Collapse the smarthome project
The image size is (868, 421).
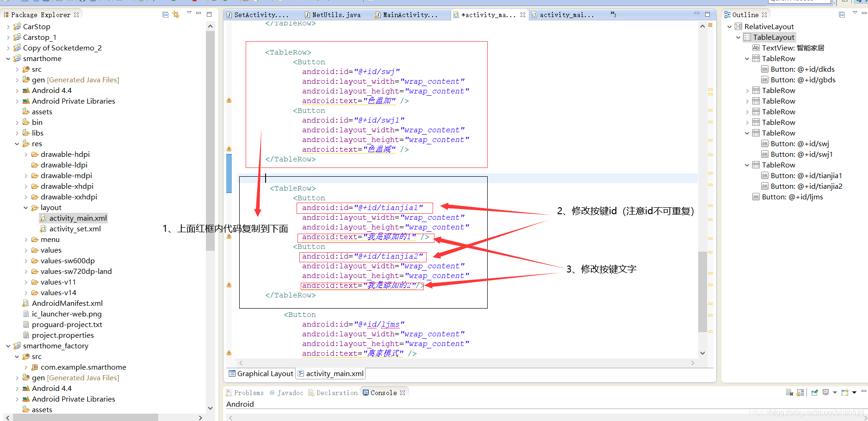point(8,59)
